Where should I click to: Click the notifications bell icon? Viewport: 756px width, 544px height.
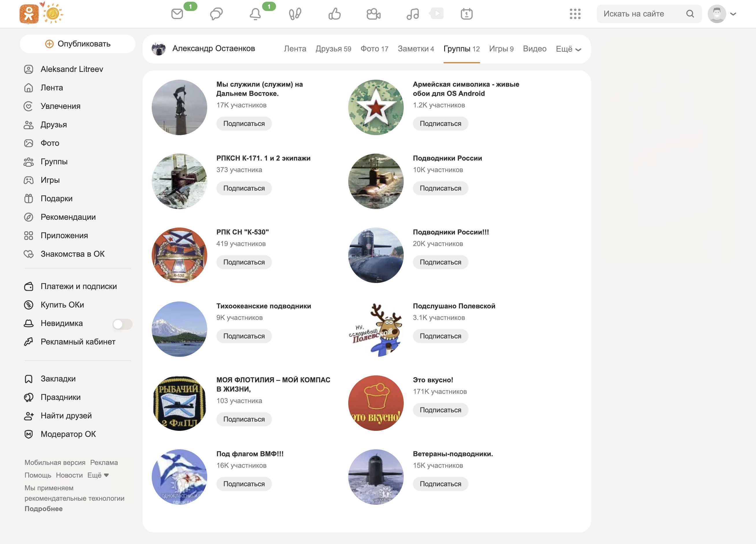pos(255,14)
